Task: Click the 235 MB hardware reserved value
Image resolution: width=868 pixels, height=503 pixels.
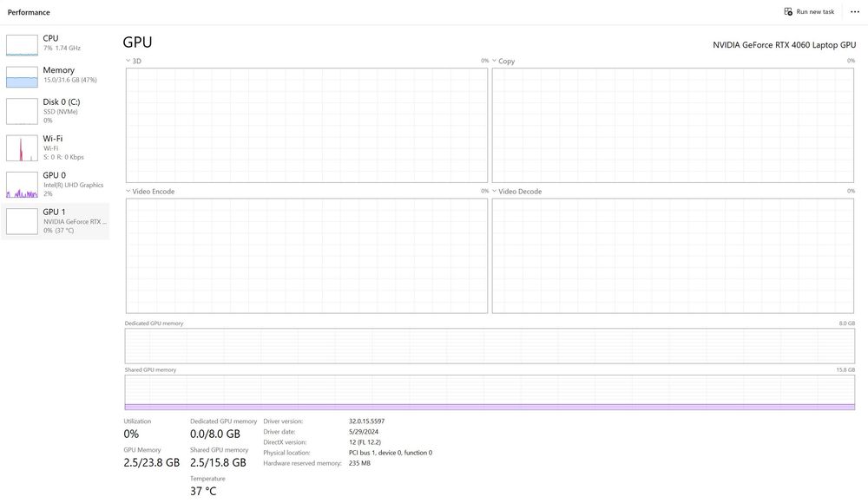Action: (359, 463)
